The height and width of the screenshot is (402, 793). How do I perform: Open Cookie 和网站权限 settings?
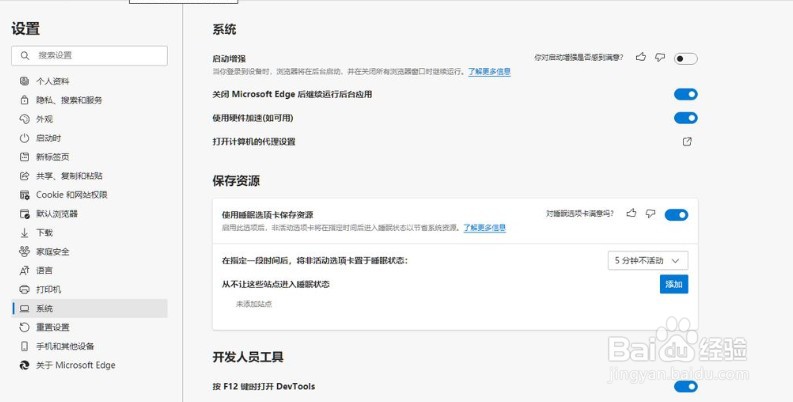click(x=90, y=195)
